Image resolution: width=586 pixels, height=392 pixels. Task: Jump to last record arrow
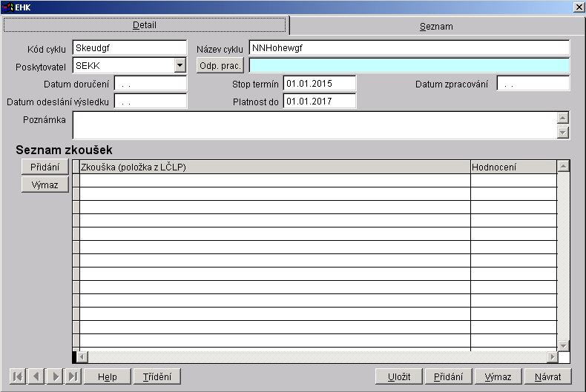(73, 376)
